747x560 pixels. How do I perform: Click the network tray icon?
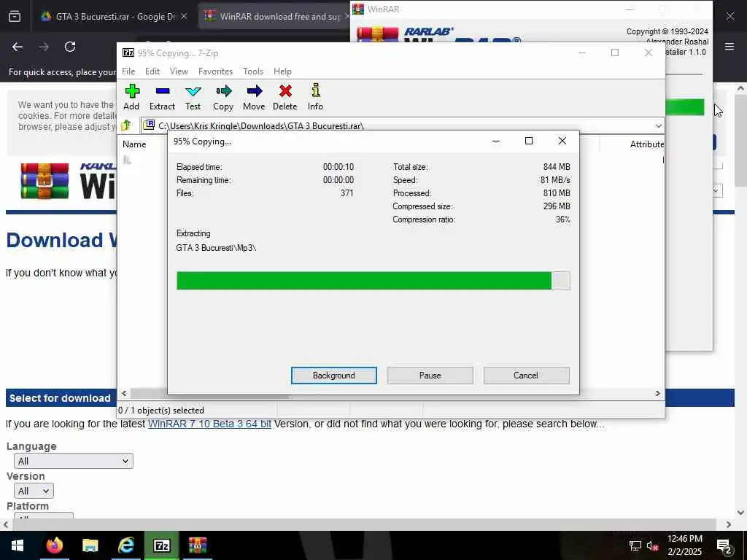[x=635, y=545]
